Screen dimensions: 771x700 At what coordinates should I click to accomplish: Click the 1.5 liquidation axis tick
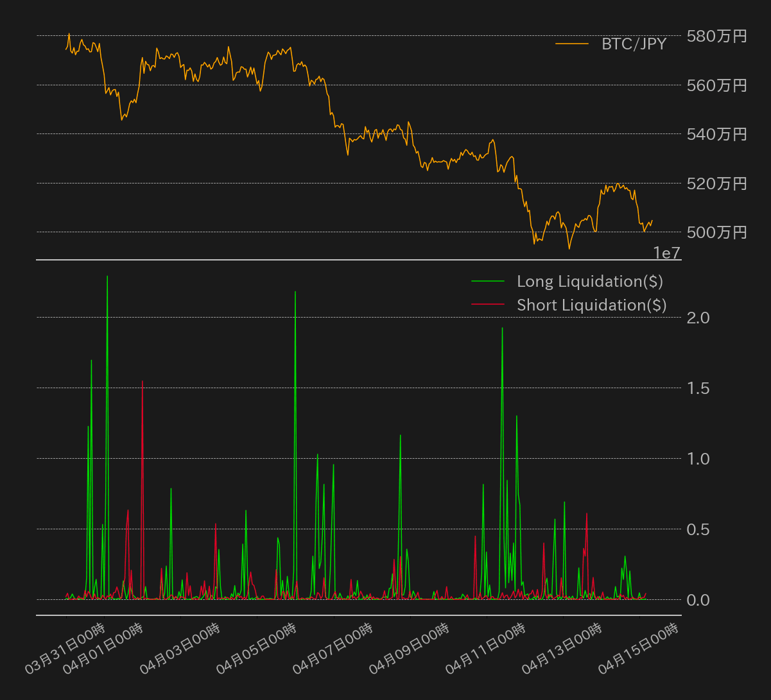click(699, 388)
